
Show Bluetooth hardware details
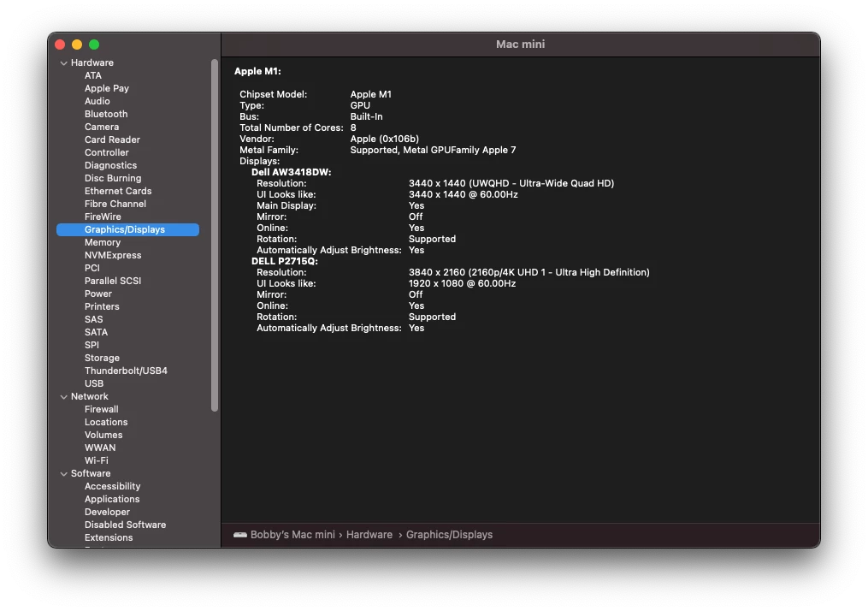tap(106, 114)
